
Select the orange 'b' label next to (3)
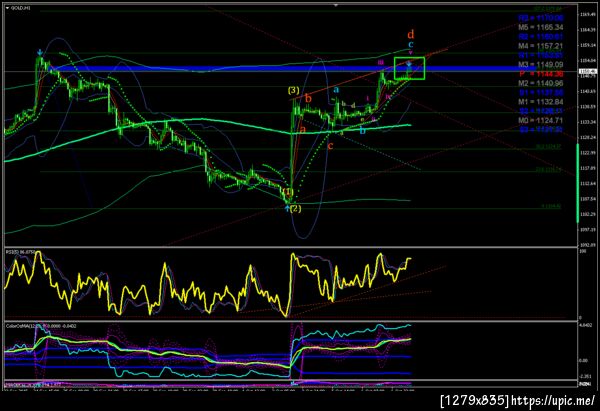pos(308,98)
